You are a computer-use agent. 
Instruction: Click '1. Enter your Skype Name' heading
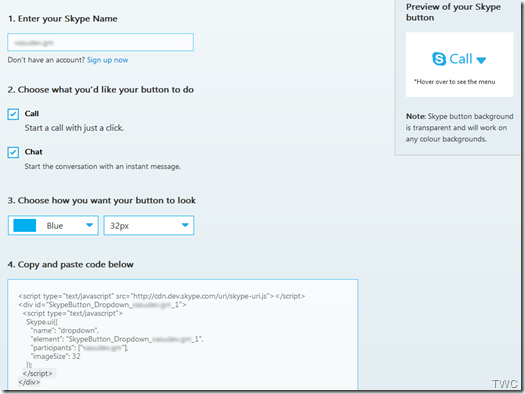pos(63,19)
